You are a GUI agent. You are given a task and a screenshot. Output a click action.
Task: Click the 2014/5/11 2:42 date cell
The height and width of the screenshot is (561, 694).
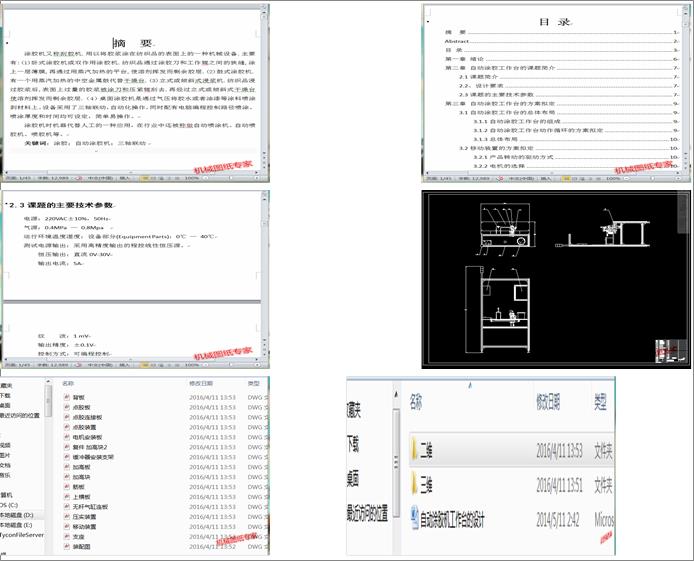[x=558, y=520]
